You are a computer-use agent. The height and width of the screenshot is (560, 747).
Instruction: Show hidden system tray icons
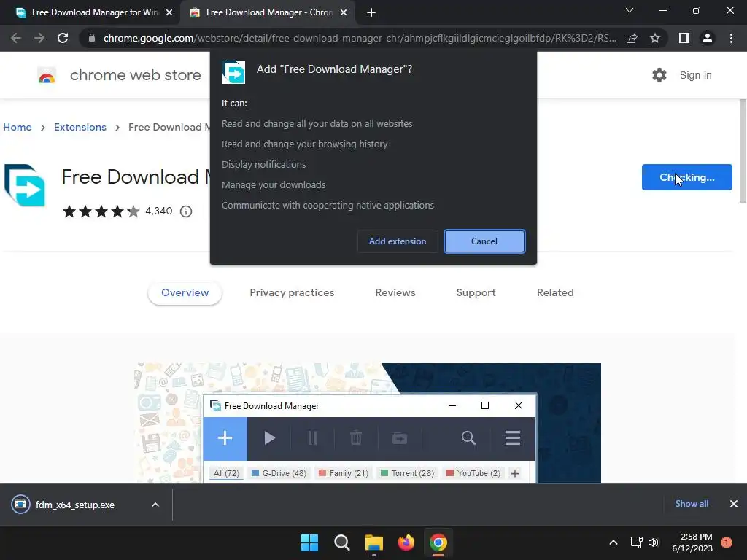614,542
